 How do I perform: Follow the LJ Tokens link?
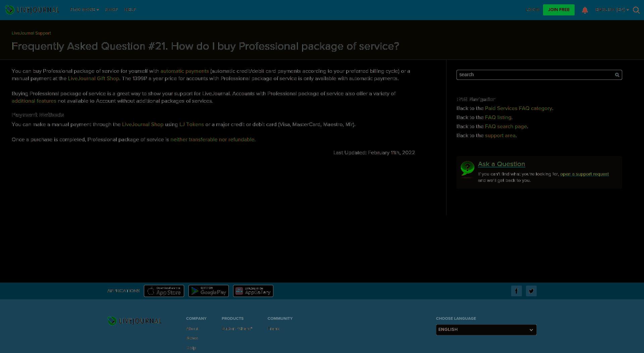tap(192, 124)
